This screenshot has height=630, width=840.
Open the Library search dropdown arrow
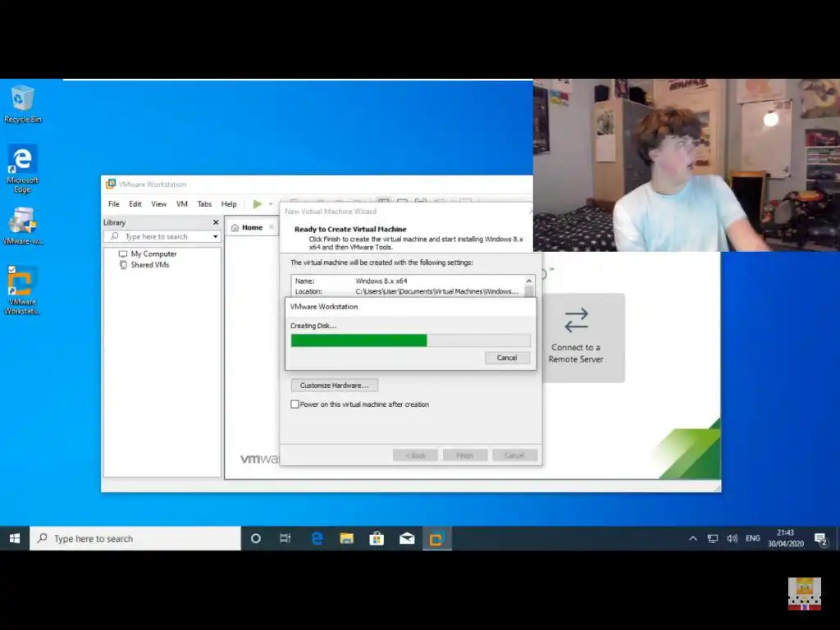click(x=216, y=236)
